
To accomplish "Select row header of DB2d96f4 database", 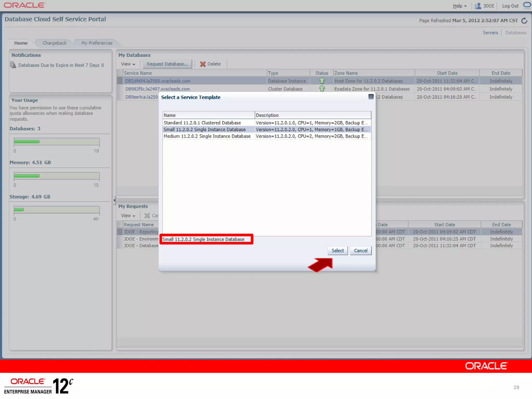I will [x=120, y=81].
